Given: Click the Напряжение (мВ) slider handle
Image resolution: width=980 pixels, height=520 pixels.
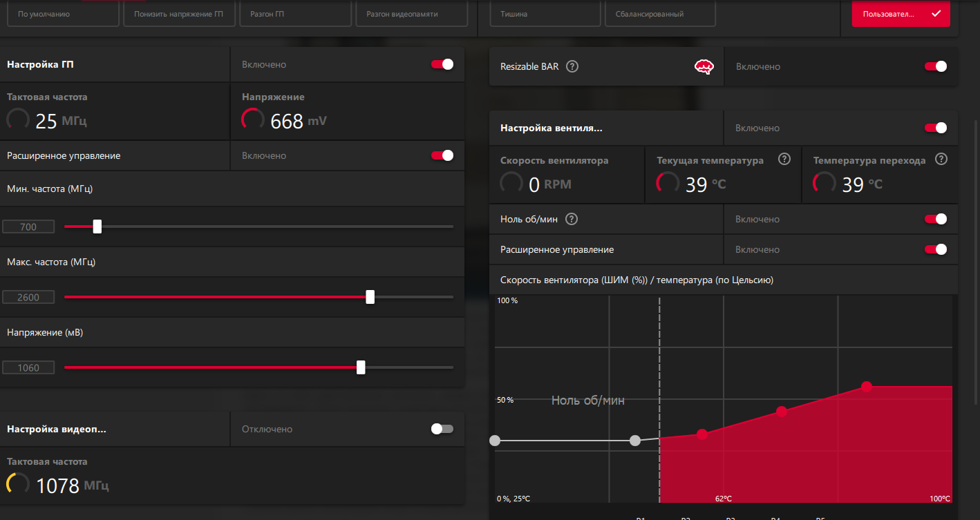Looking at the screenshot, I should click(361, 367).
